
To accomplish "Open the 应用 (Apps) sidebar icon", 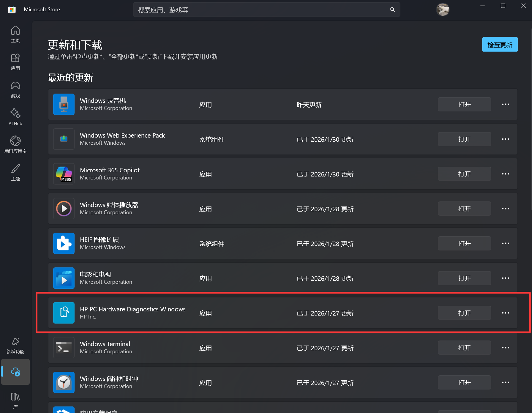I will coord(15,61).
